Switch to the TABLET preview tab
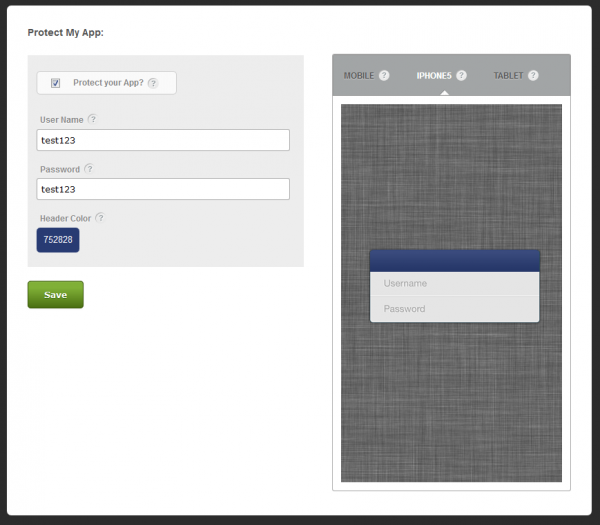The width and height of the screenshot is (600, 525). tap(508, 76)
